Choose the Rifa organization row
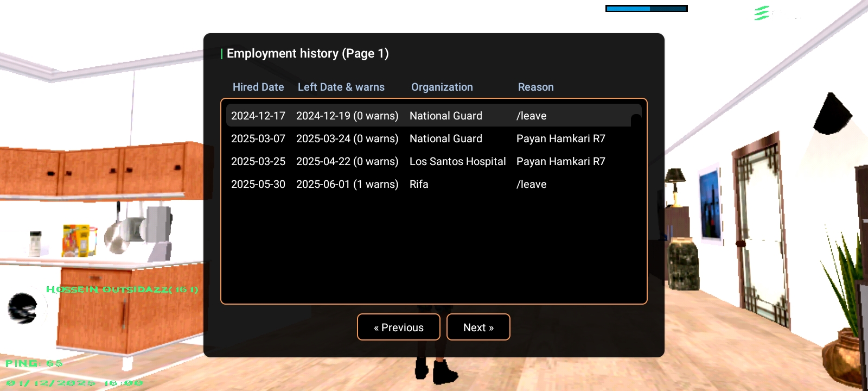 click(x=419, y=184)
